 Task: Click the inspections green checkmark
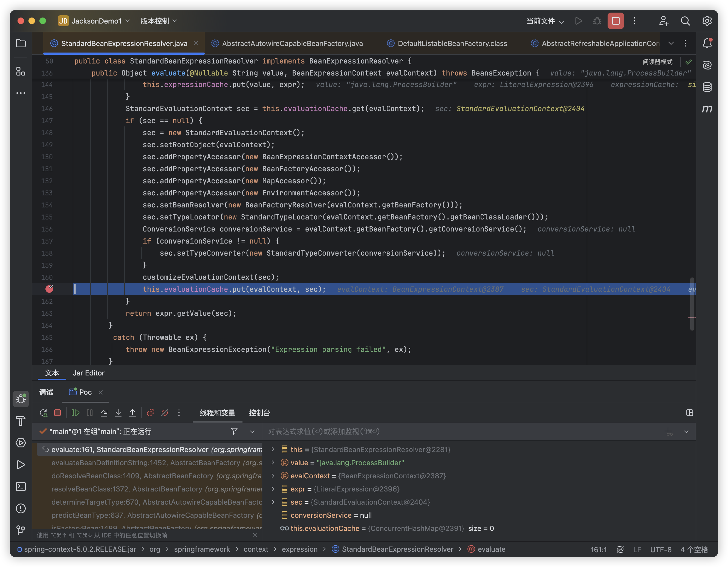[689, 62]
